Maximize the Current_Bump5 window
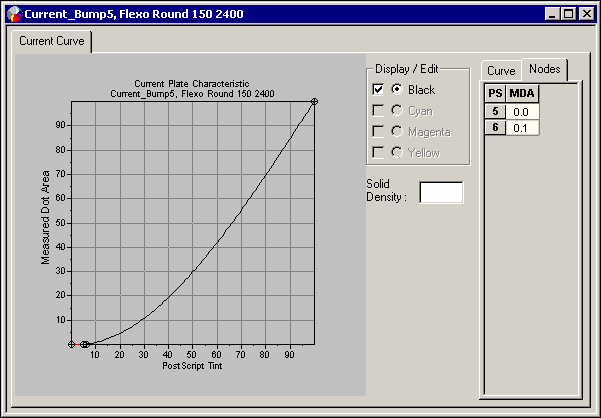Viewport: 601px width, 418px height. [x=568, y=14]
